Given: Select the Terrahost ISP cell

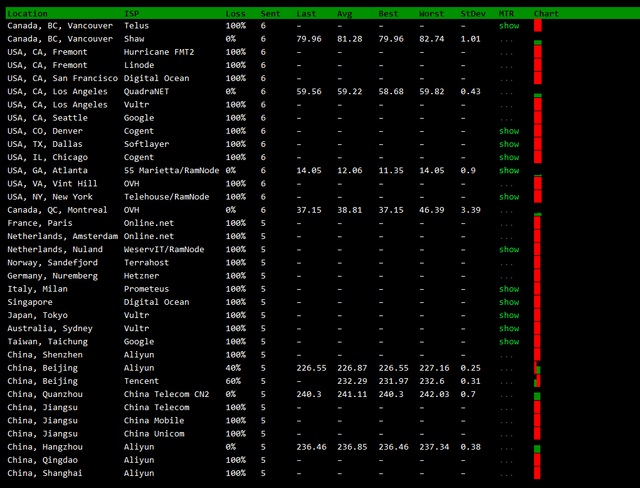Looking at the screenshot, I should 147,263.
